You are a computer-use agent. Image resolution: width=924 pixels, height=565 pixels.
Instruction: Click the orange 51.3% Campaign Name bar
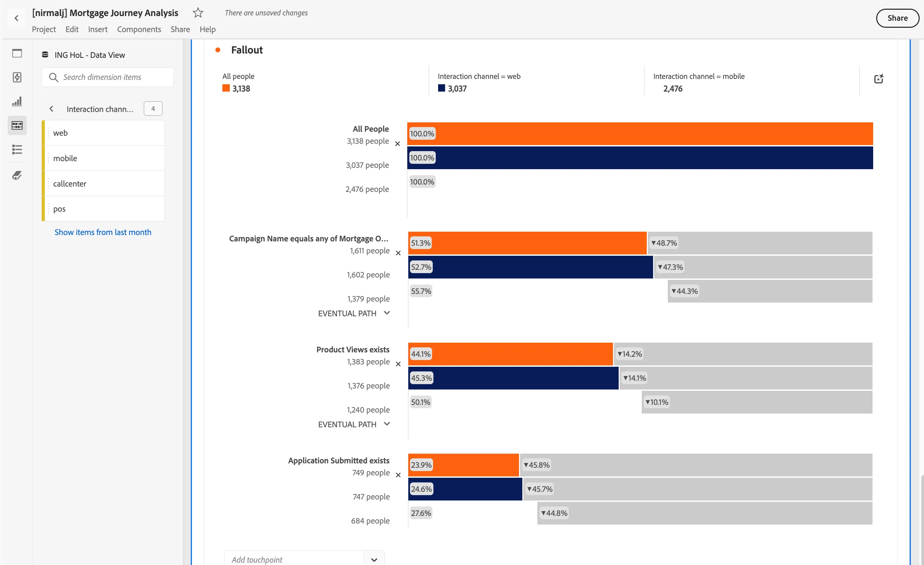coord(527,243)
